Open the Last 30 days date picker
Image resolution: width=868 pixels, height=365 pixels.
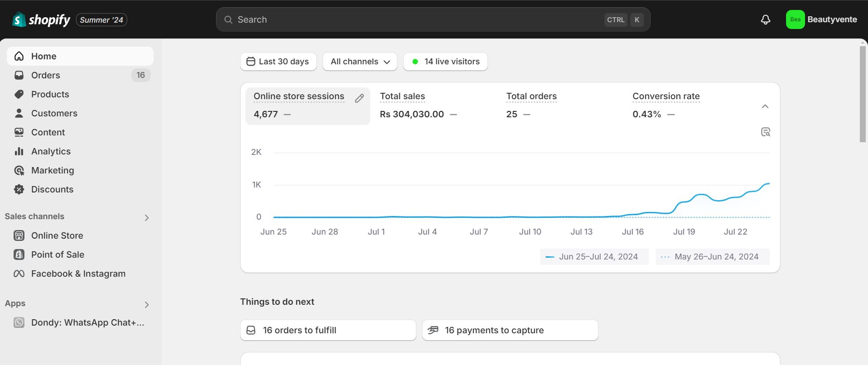point(278,62)
